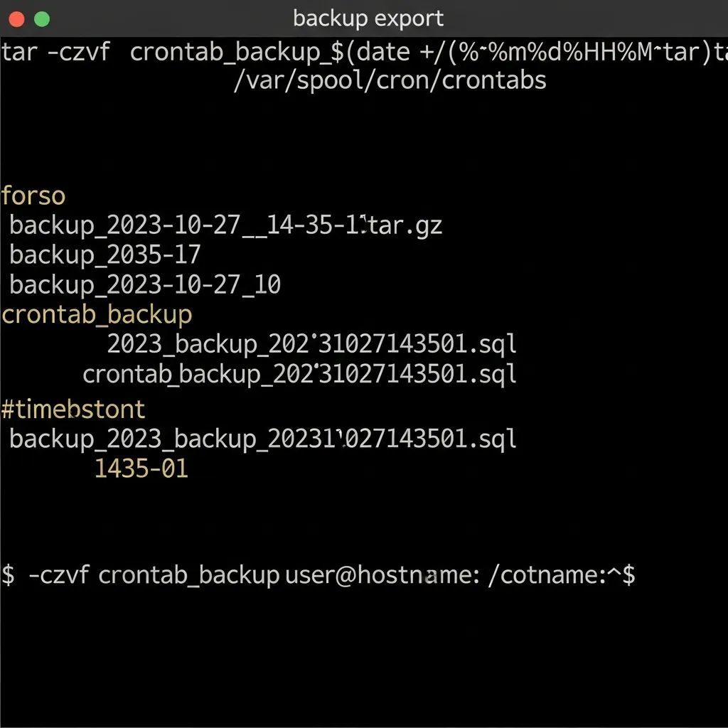Click the red close button
728x728 pixels.
point(16,18)
